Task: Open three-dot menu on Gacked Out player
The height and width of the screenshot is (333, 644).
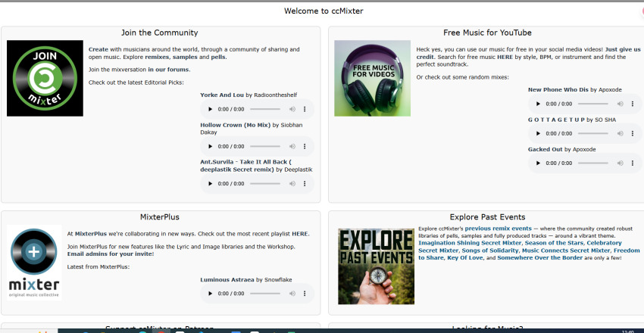Action: click(x=633, y=163)
